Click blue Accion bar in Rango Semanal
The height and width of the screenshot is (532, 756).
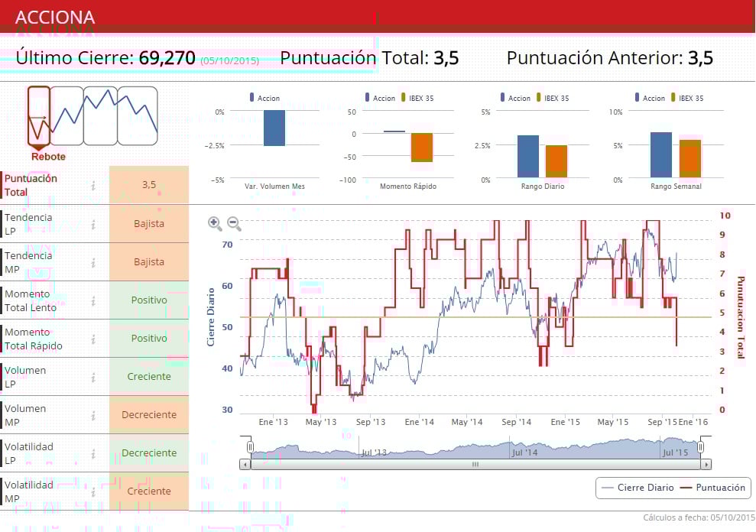click(x=661, y=155)
